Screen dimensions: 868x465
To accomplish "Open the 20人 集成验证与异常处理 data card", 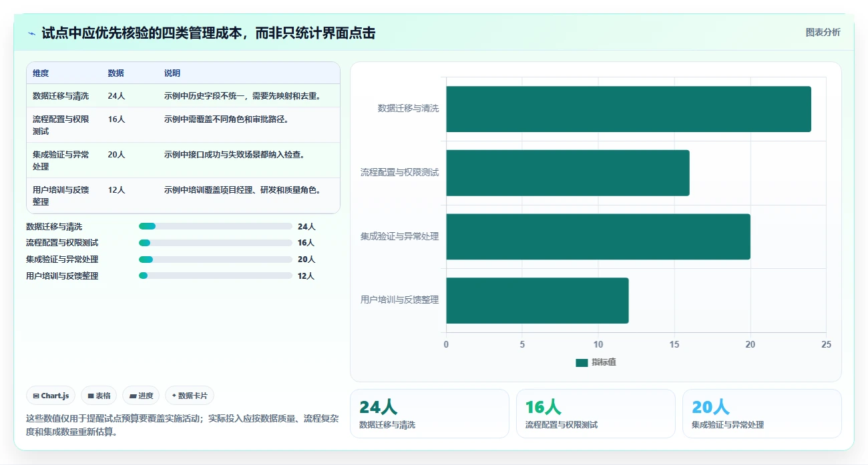I will click(762, 414).
